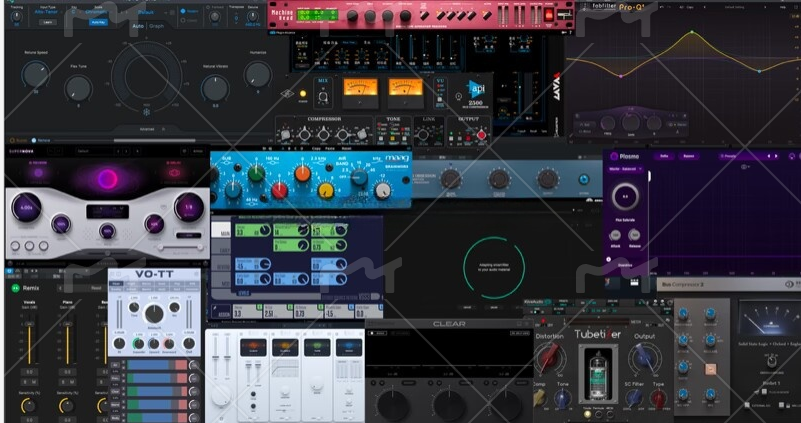Switch to the Graph tab in Auto-Tune
This screenshot has width=801, height=423.
coord(157,26)
